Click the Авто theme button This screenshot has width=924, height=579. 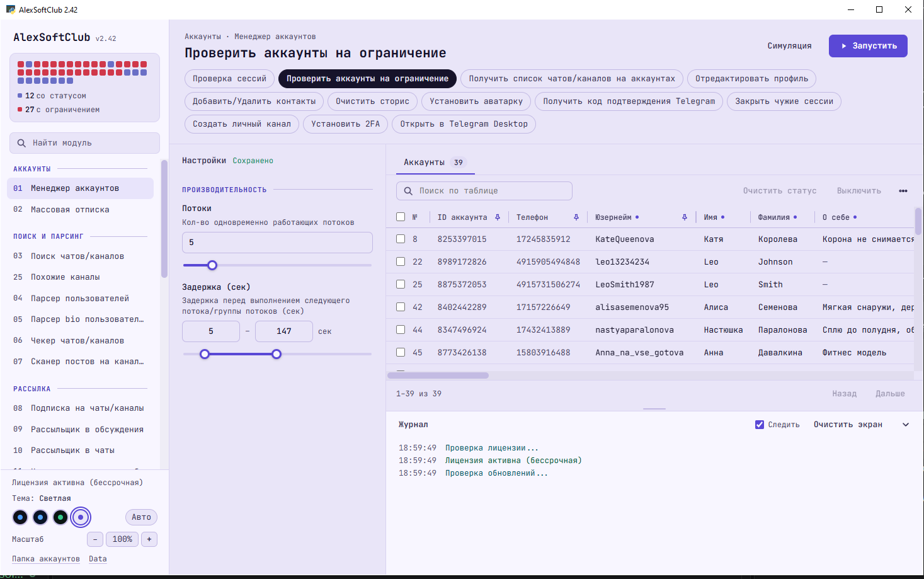coord(141,517)
